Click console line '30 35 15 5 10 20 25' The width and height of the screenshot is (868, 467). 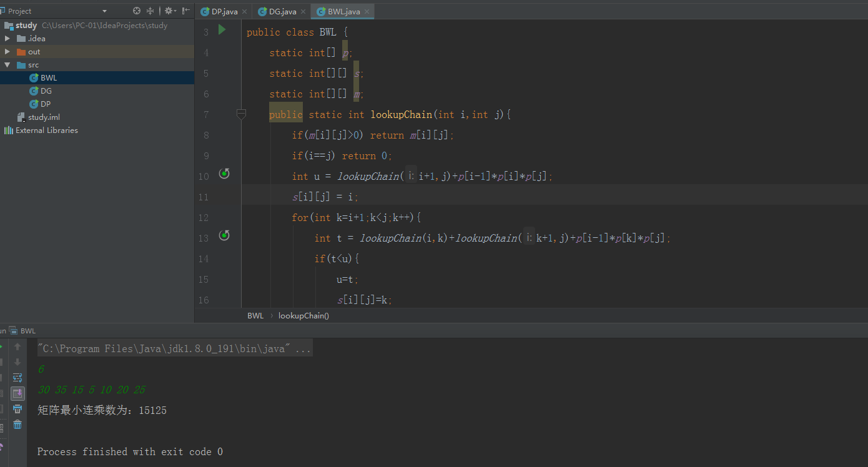(91, 390)
